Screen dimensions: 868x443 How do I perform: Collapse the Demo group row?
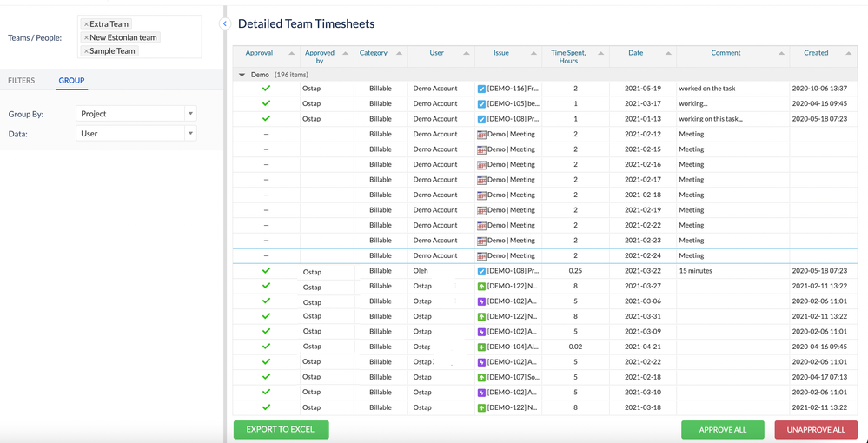click(x=242, y=75)
